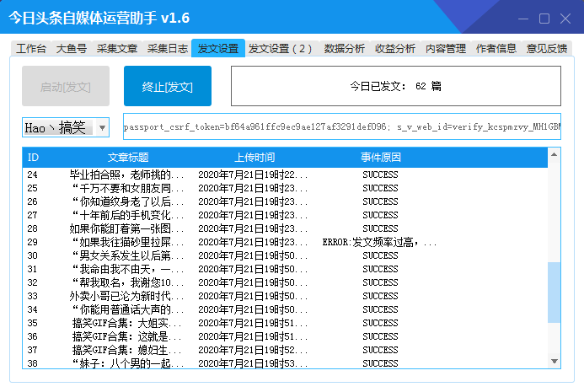
Task: Switch to the 内容管理 tab
Action: 446,48
